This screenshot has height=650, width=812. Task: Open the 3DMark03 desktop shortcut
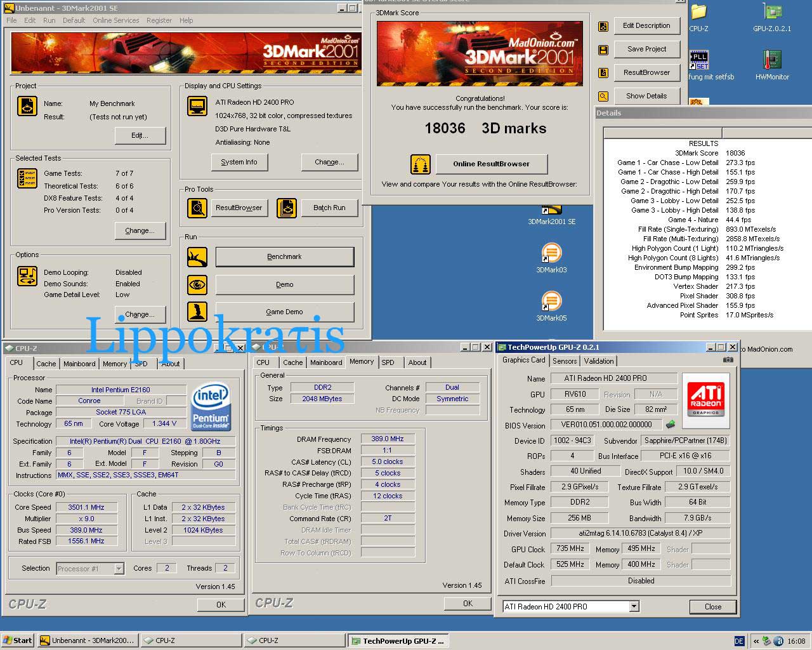(551, 259)
